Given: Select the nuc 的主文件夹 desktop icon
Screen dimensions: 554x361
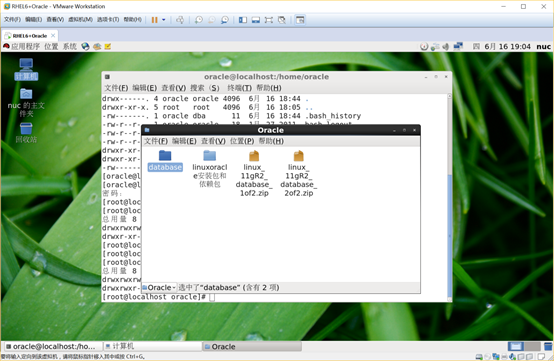Looking at the screenshot, I should click(26, 102).
